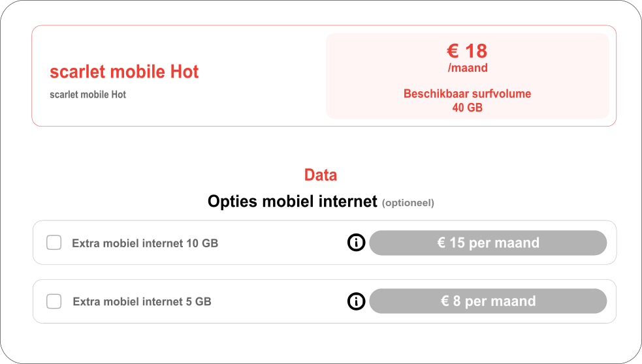This screenshot has height=364, width=642.
Task: Open info icon for Extra 10 GB option
Action: (356, 243)
